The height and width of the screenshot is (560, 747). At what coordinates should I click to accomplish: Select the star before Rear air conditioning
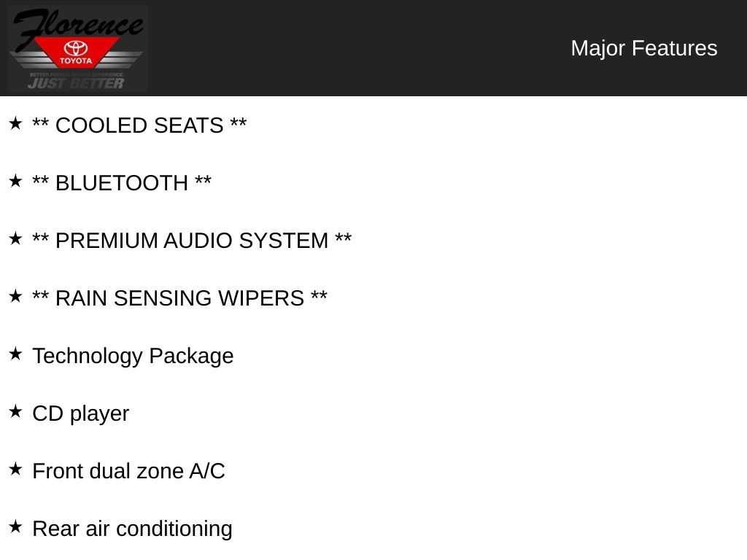[x=15, y=527]
